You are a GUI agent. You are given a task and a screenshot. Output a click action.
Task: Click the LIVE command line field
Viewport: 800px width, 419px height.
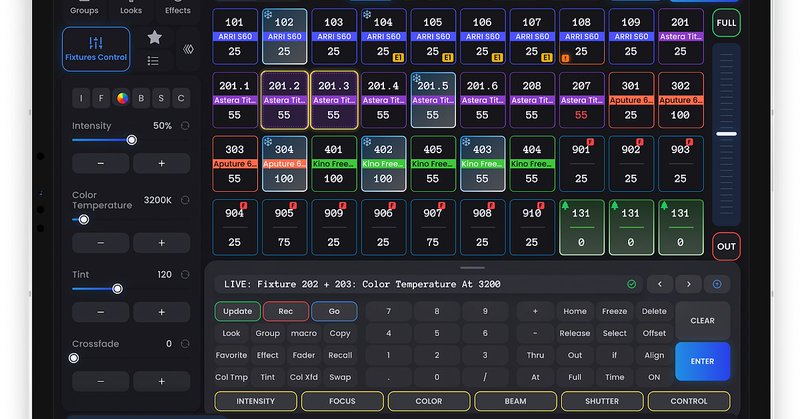coord(429,284)
